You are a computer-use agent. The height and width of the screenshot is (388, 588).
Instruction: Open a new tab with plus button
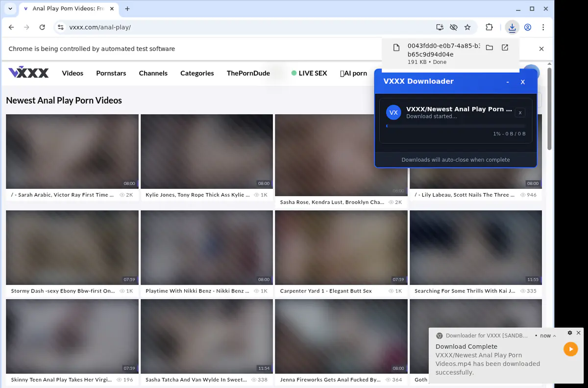click(127, 9)
